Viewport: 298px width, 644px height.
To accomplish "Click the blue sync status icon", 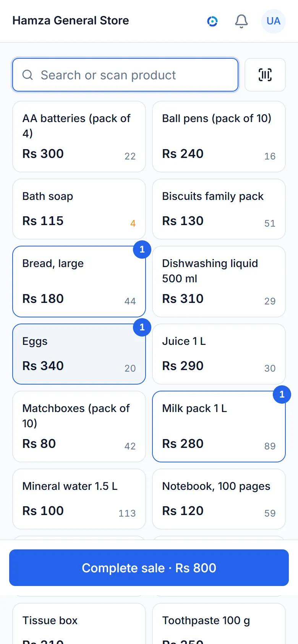I will tap(212, 21).
